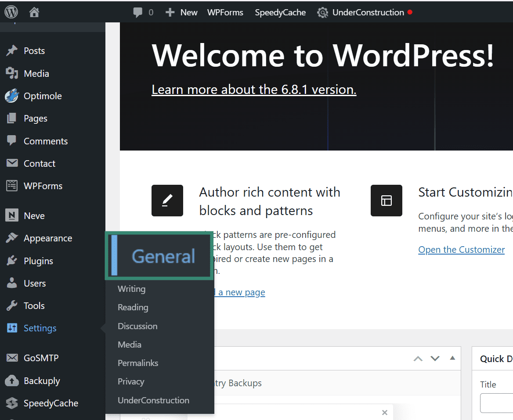Move widget up using chevron

(x=418, y=359)
